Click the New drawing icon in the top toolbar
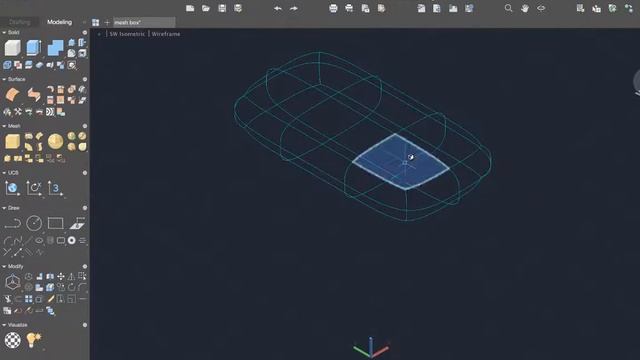 coord(190,8)
